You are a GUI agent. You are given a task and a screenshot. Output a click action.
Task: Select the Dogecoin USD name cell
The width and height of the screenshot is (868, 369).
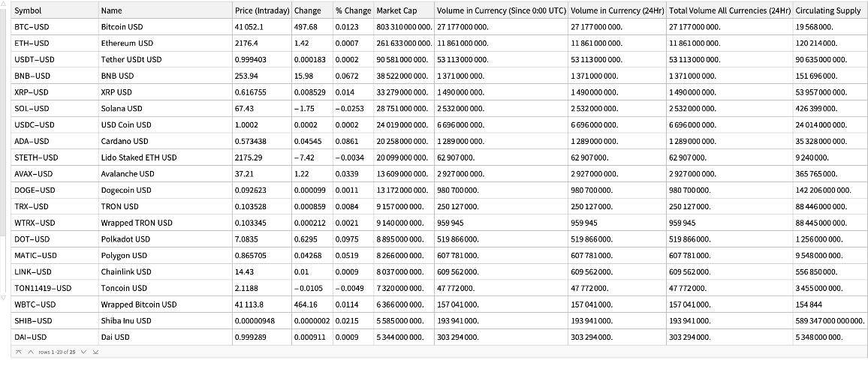tap(126, 190)
